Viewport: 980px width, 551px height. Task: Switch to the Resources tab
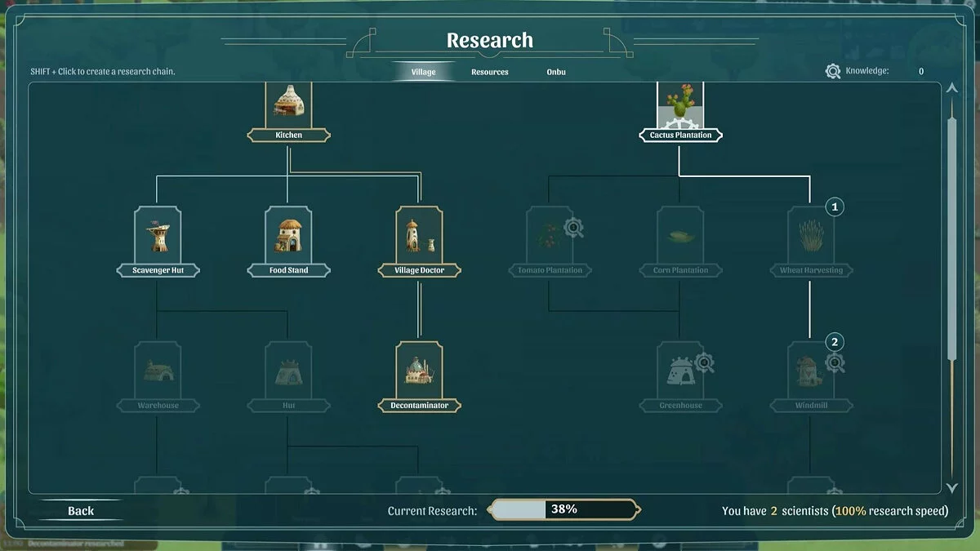click(490, 72)
